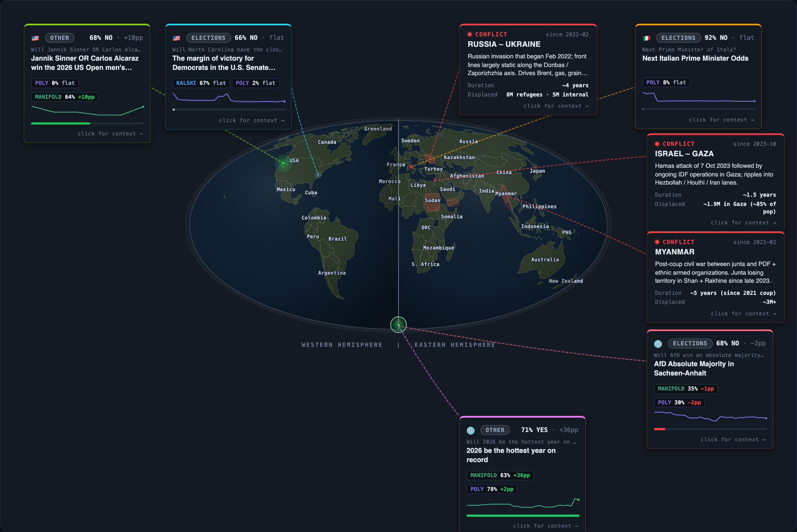The width and height of the screenshot is (797, 532).
Task: Click probability bar on Sinner/Alcaraz card
Action: click(87, 124)
